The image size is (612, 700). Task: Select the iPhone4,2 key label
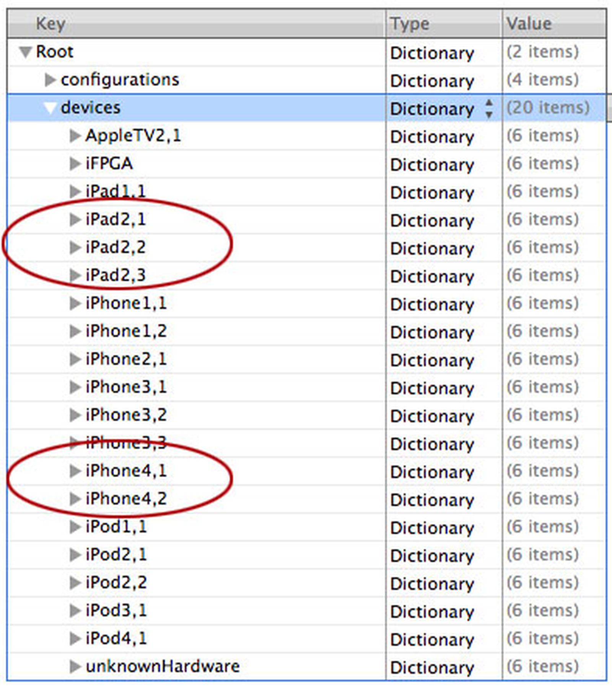(x=126, y=499)
